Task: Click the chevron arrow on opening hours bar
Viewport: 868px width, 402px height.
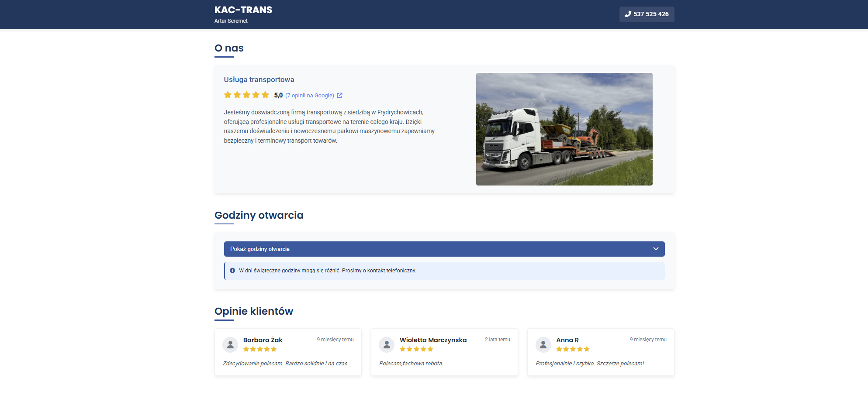Action: 656,249
